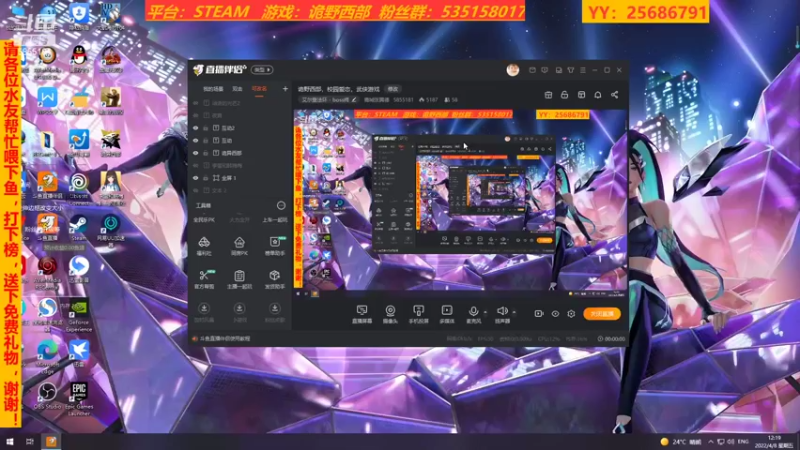Viewport: 800px width, 450px height.
Task: Open the user avatar profile
Action: coord(513,70)
